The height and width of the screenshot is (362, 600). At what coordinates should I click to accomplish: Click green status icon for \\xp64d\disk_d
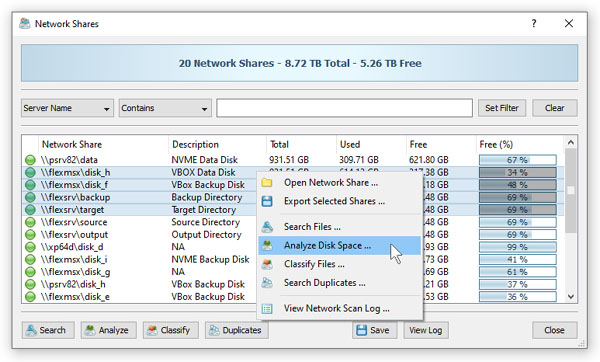coord(30,247)
